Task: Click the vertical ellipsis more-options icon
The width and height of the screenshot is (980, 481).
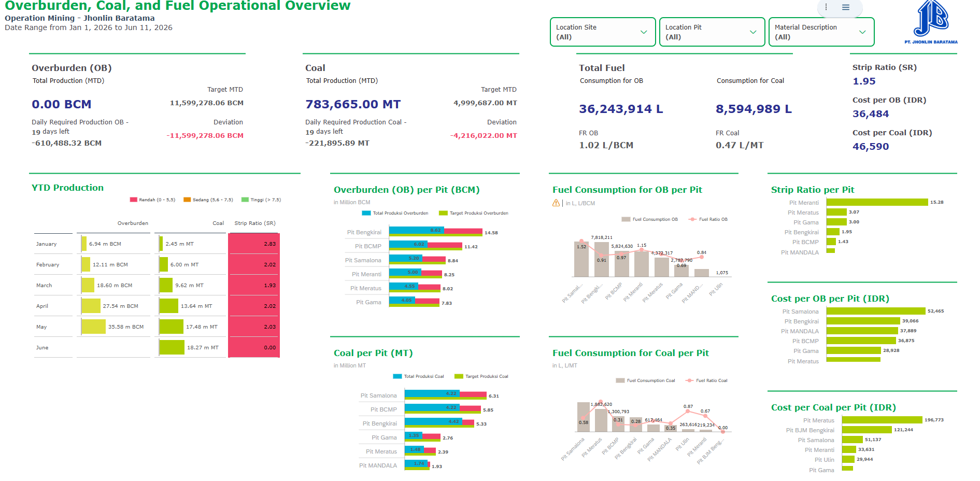Action: pos(826,7)
